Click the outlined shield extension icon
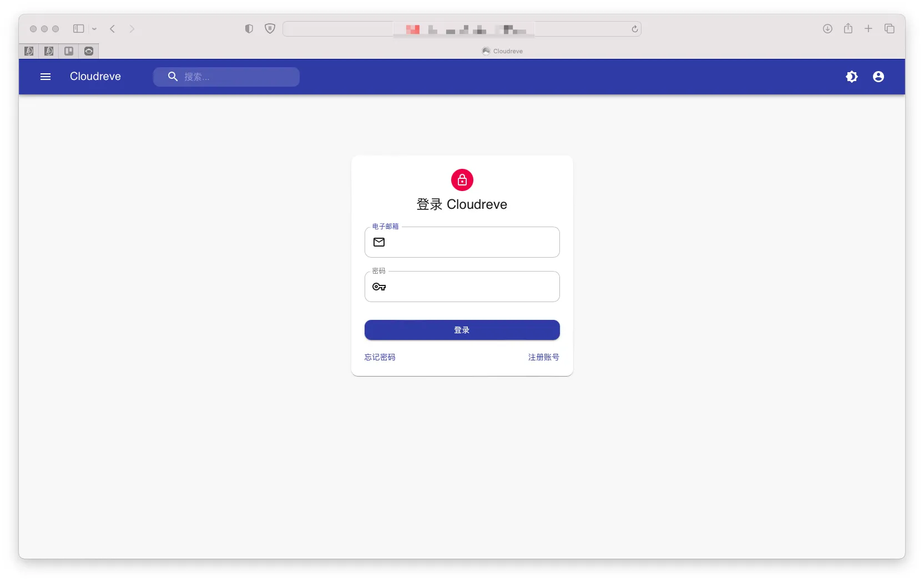 coord(270,29)
